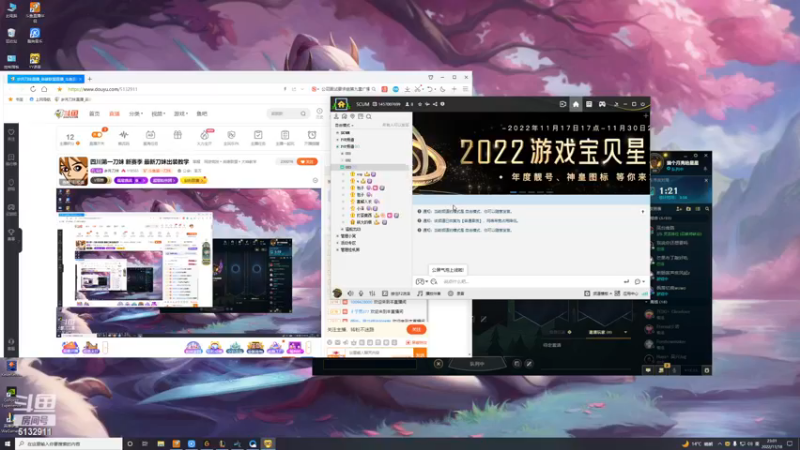This screenshot has width=800, height=450.
Task: Cancel queue with the X button in League client
Action: tap(438, 364)
